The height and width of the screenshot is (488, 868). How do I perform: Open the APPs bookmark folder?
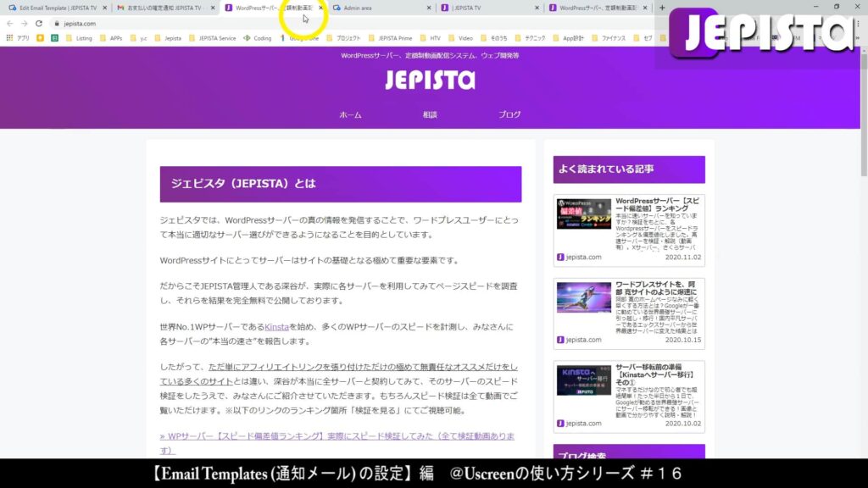[x=111, y=38]
